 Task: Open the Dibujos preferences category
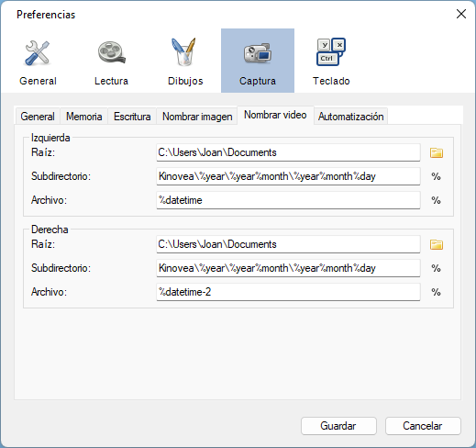[184, 61]
